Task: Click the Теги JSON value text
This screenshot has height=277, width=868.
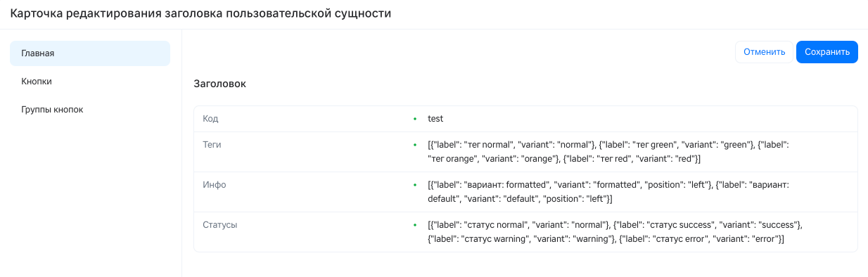Action: tap(609, 152)
